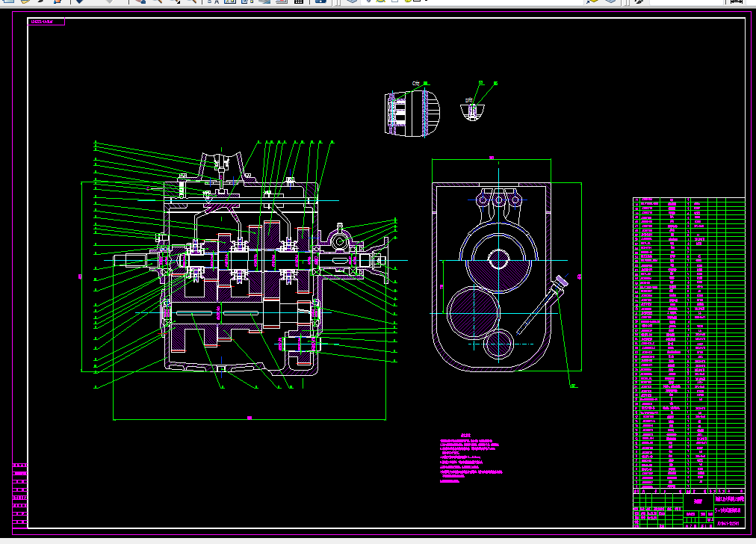Select the overall length dimension below the main view
This screenshot has width=756, height=544.
pyautogui.click(x=250, y=418)
